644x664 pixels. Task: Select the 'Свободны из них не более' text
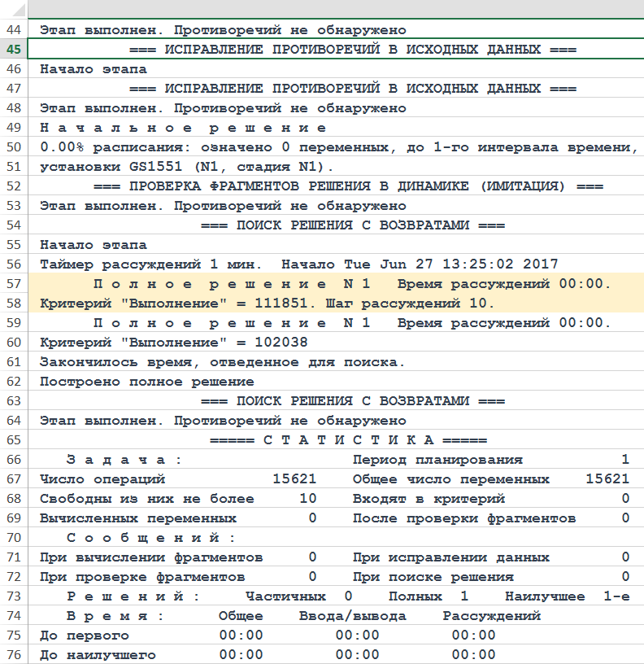click(146, 499)
